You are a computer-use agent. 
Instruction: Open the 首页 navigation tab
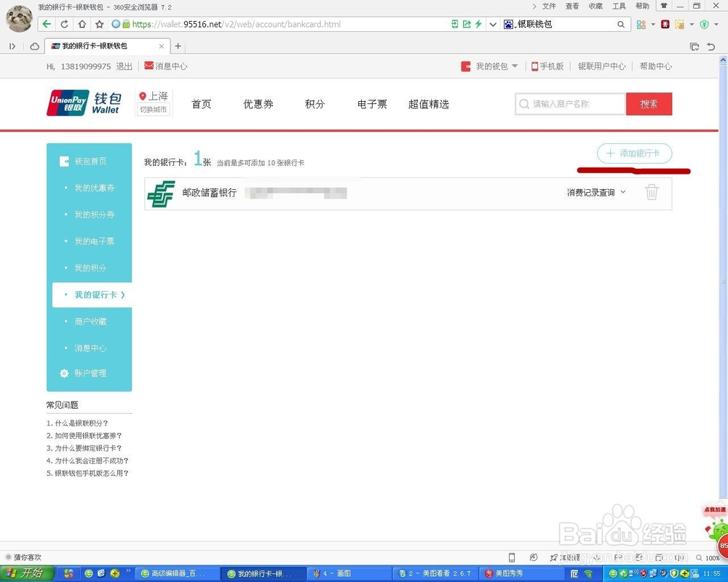point(201,104)
